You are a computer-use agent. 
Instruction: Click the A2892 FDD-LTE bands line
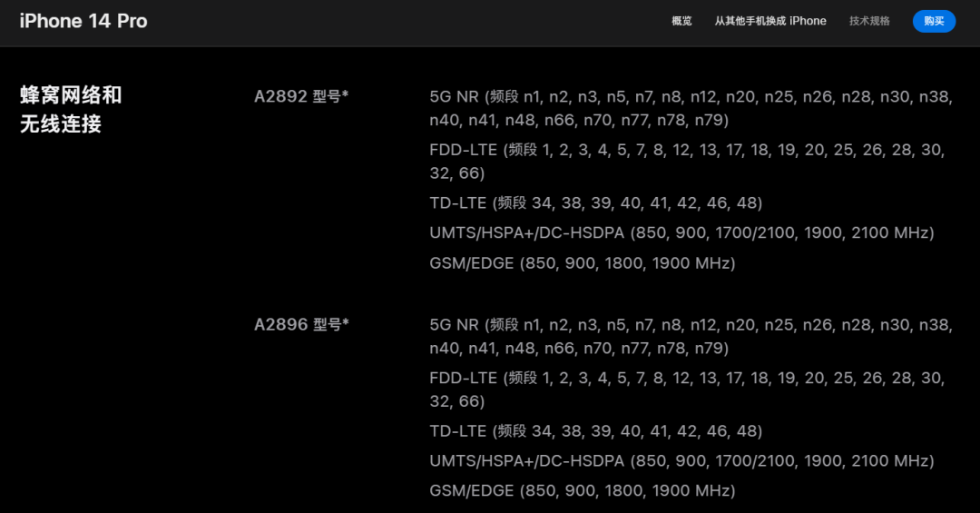pos(687,162)
